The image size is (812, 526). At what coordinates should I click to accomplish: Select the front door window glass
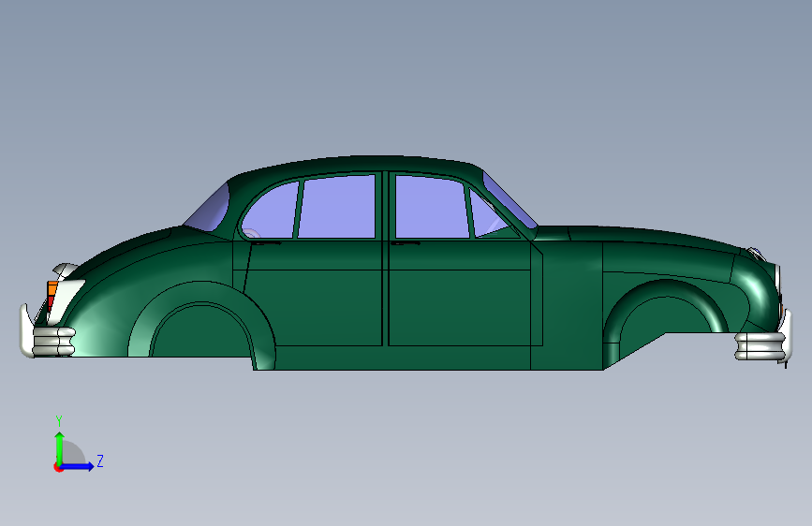click(432, 207)
